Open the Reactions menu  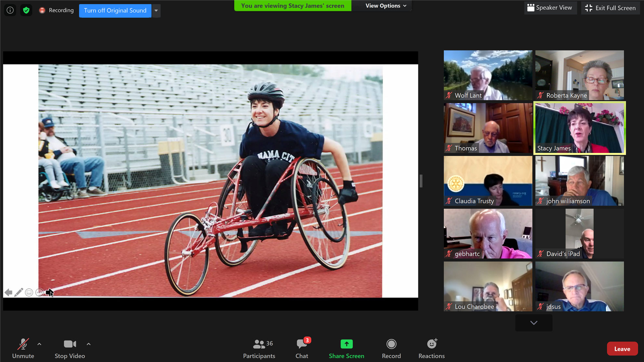pos(431,348)
